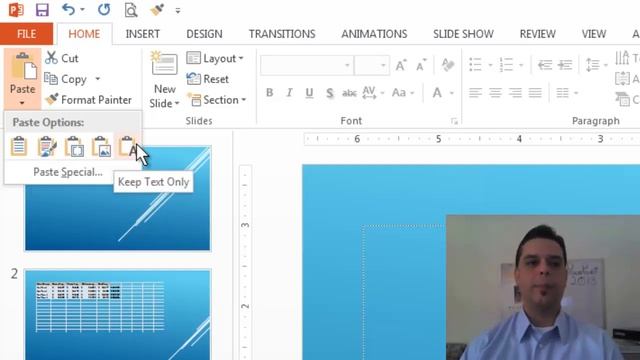
Task: Switch to the DESIGN tab
Action: click(204, 34)
